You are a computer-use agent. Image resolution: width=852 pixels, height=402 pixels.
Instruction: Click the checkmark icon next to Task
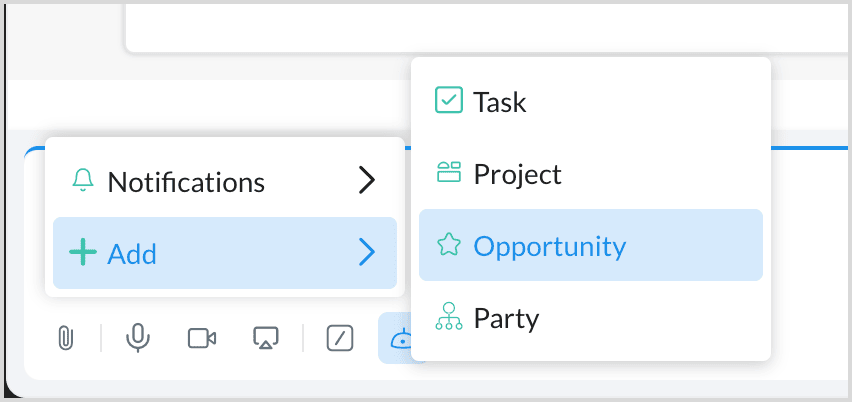pyautogui.click(x=449, y=100)
